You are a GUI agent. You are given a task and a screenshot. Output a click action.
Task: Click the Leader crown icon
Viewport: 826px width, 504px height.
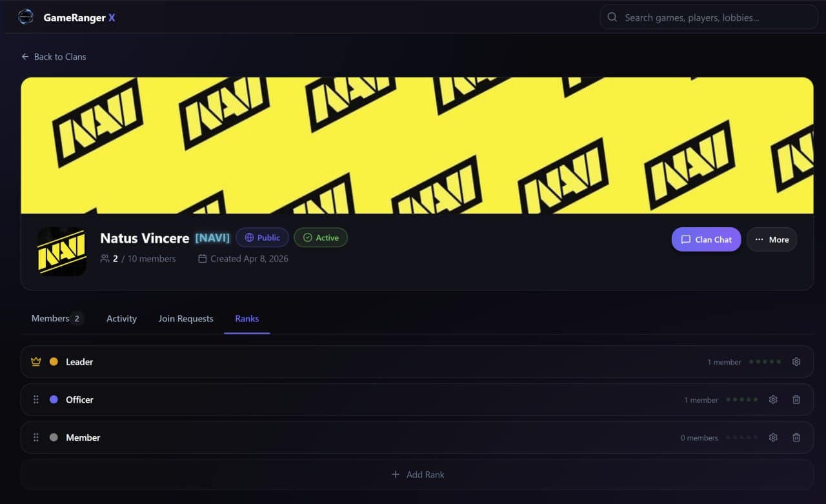point(36,362)
